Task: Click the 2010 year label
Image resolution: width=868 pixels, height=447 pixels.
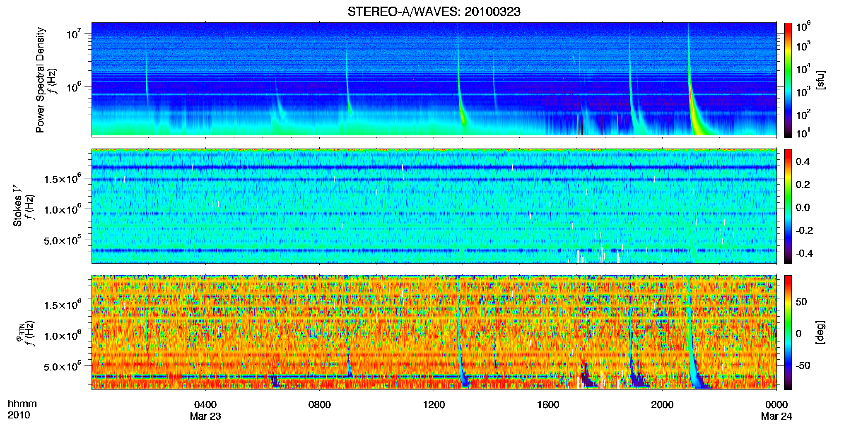Action: 19,415
